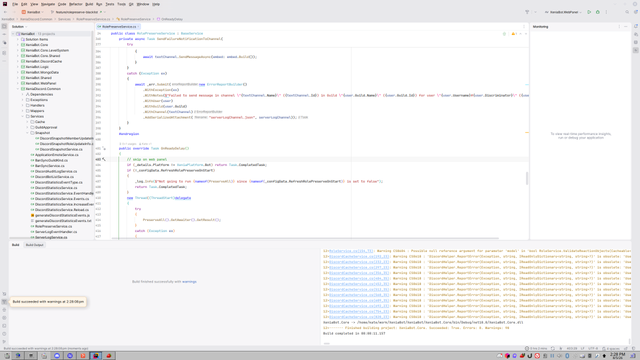Expand the Handlers folder
The width and height of the screenshot is (640, 360).
tap(22, 105)
